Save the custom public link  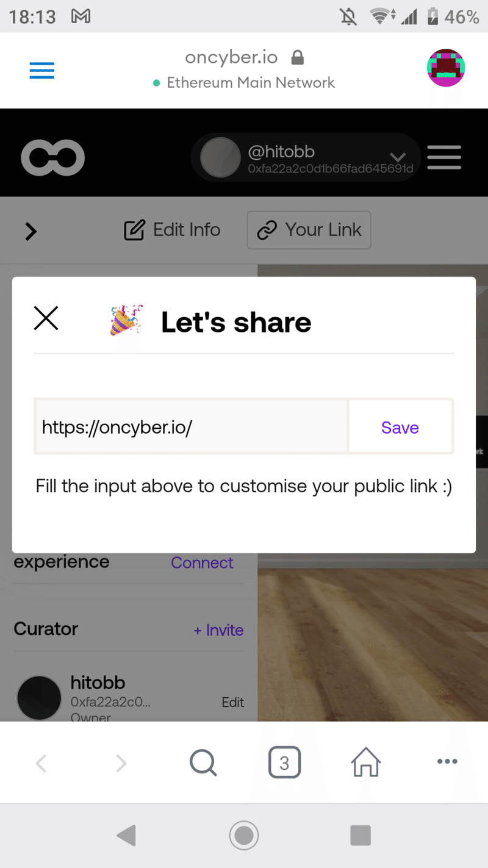tap(400, 427)
